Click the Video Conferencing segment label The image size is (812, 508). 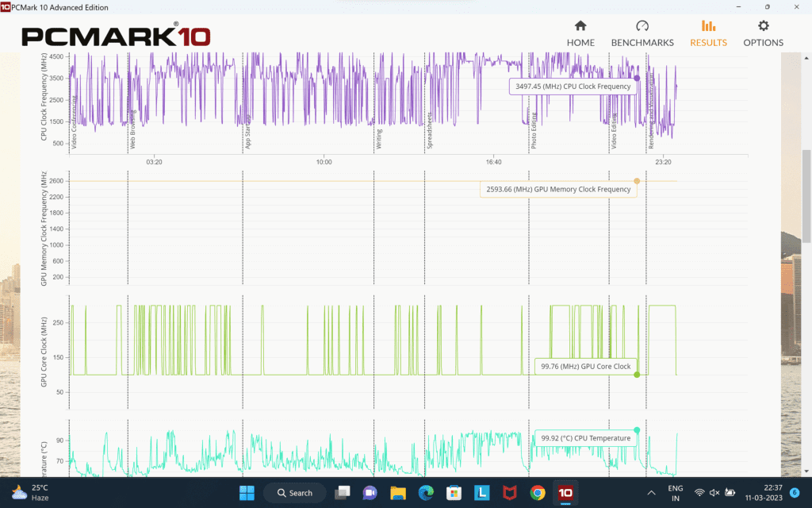tap(74, 122)
